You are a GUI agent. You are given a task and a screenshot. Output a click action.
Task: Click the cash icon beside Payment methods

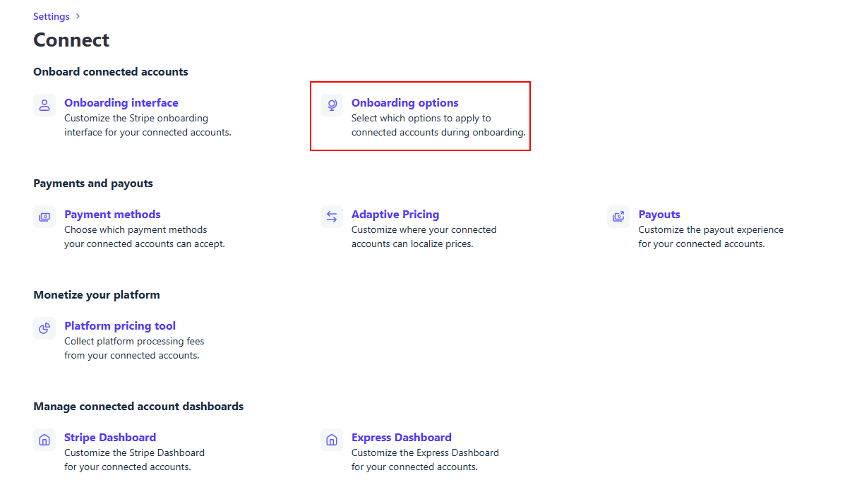(x=44, y=217)
